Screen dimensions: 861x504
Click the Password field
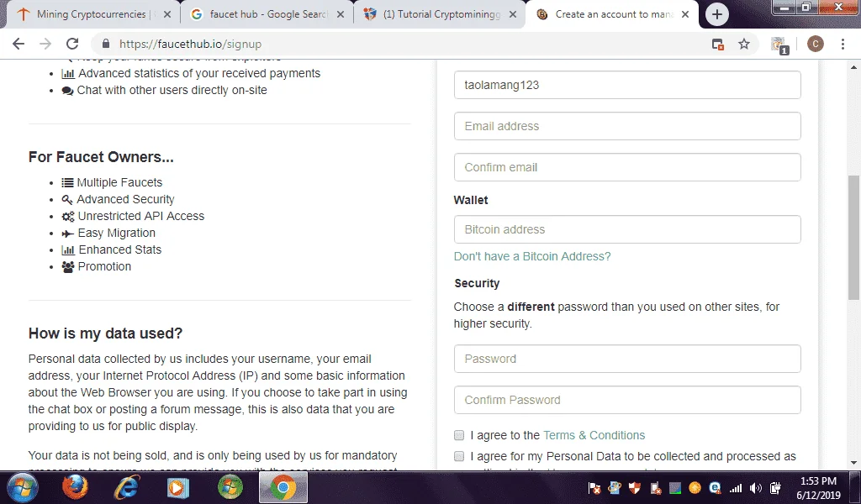click(x=627, y=359)
